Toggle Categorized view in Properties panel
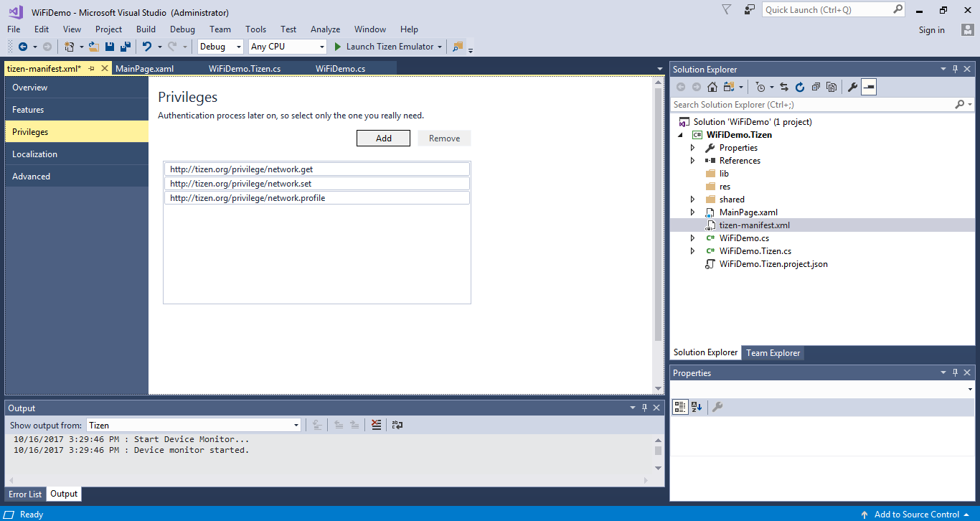Screen dimensions: 980x521 [x=680, y=407]
